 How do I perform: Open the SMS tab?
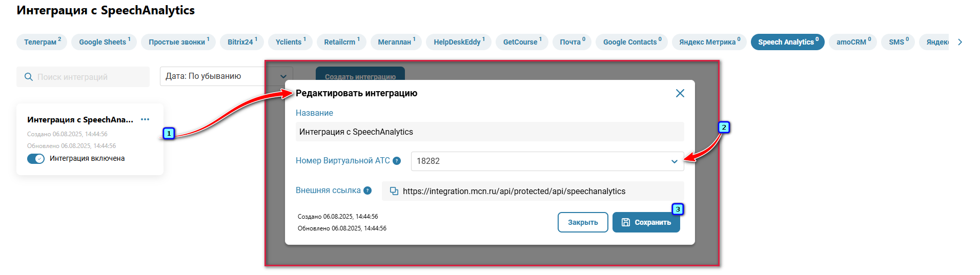(x=898, y=42)
